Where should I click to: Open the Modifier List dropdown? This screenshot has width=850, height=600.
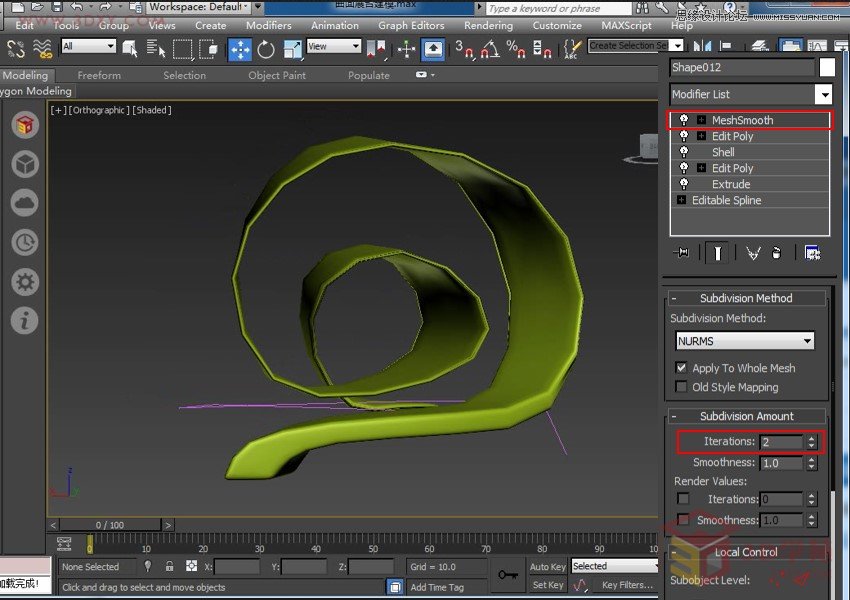pos(751,94)
